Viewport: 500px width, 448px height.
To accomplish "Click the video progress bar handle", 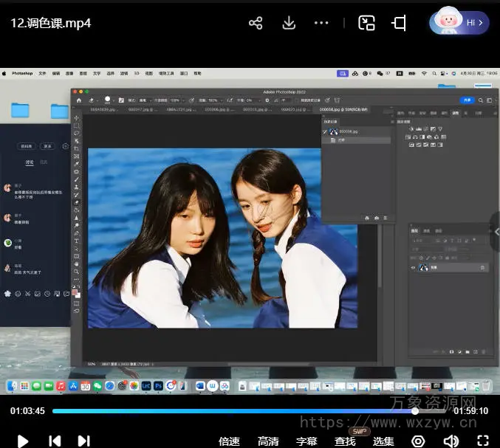I will 415,411.
